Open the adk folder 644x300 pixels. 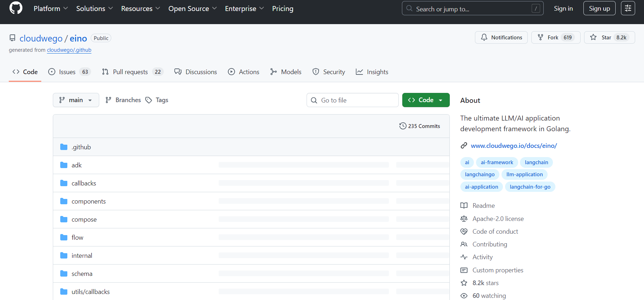tap(77, 165)
